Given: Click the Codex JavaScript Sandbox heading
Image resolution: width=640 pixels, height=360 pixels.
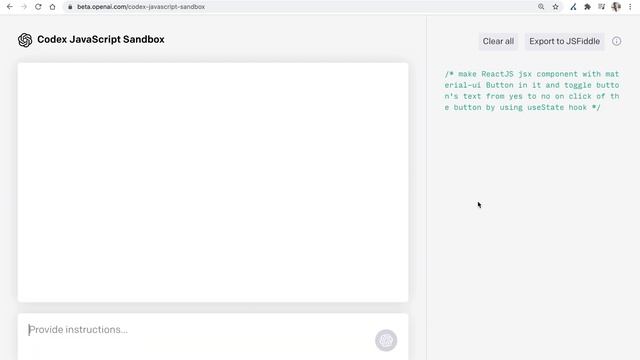Looking at the screenshot, I should point(101,40).
